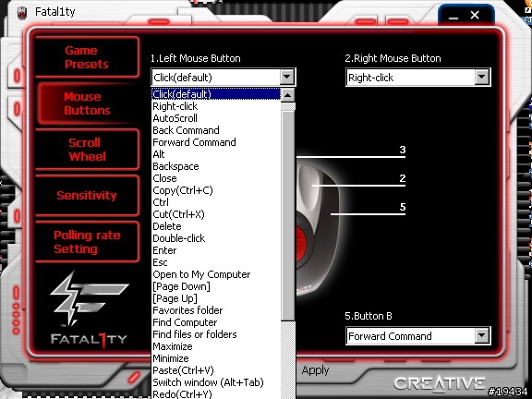Click the red button on the mouse image
The width and height of the screenshot is (532, 399).
301,243
